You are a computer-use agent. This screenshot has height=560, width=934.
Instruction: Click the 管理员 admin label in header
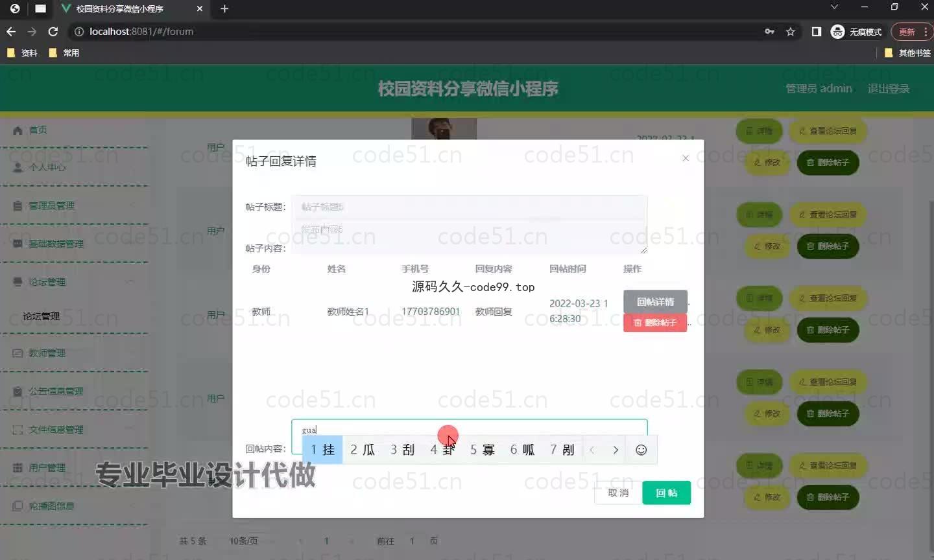[819, 89]
